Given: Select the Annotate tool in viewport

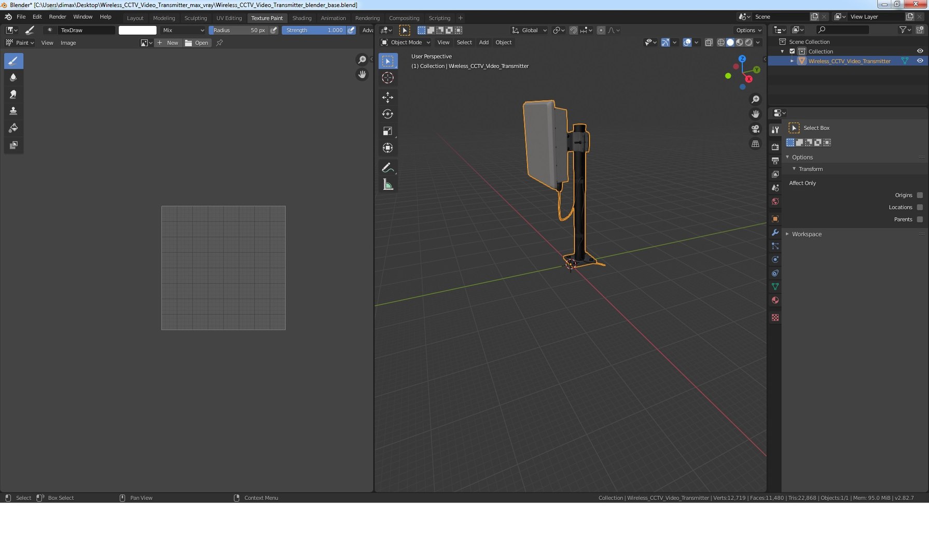Looking at the screenshot, I should 387,167.
